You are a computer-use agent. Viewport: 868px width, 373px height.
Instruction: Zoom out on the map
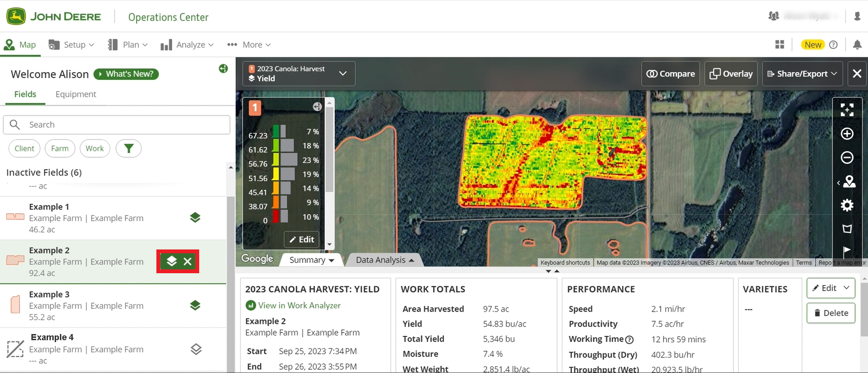click(x=847, y=157)
